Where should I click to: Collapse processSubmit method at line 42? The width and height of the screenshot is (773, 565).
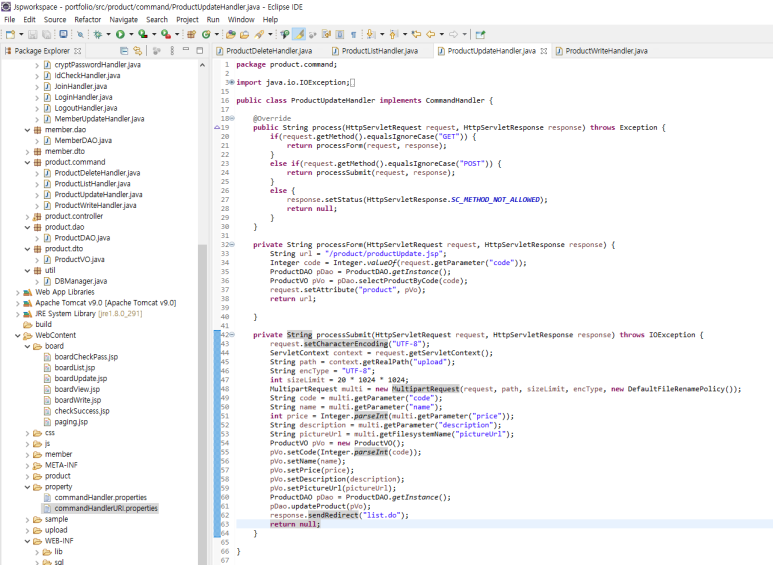tap(232, 335)
